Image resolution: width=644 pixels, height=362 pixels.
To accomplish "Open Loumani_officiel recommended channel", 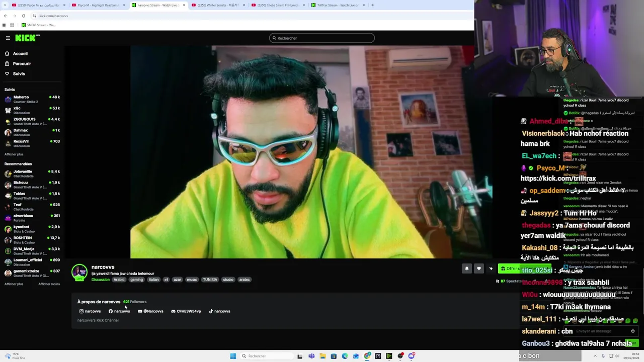I will [x=32, y=262].
